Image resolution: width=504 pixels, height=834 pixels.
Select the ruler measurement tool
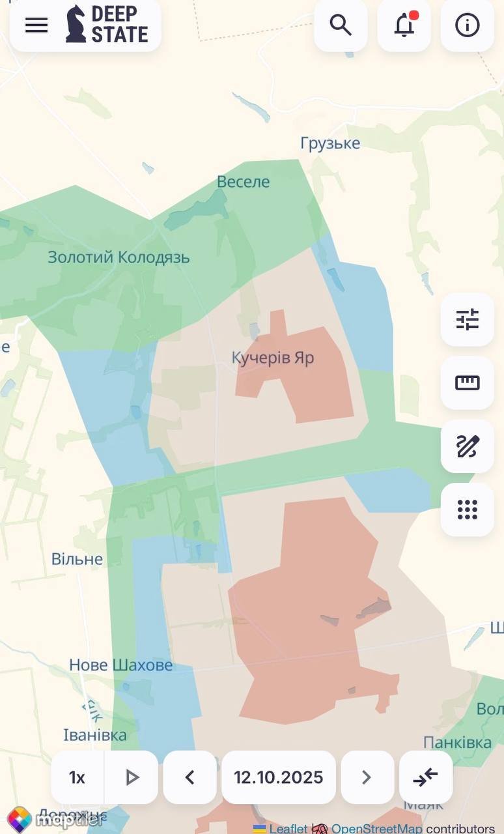coord(468,382)
